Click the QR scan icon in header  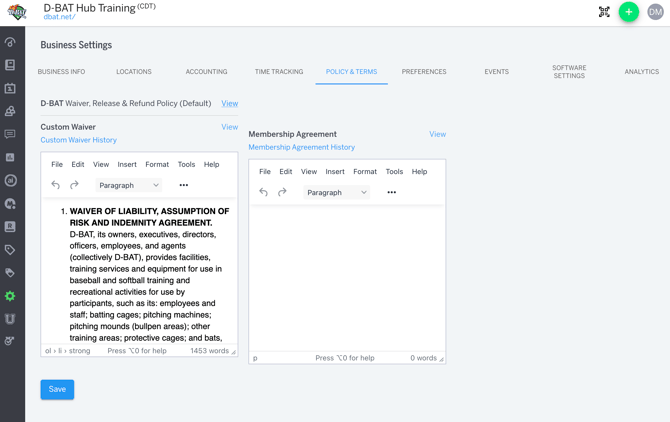[x=604, y=12]
